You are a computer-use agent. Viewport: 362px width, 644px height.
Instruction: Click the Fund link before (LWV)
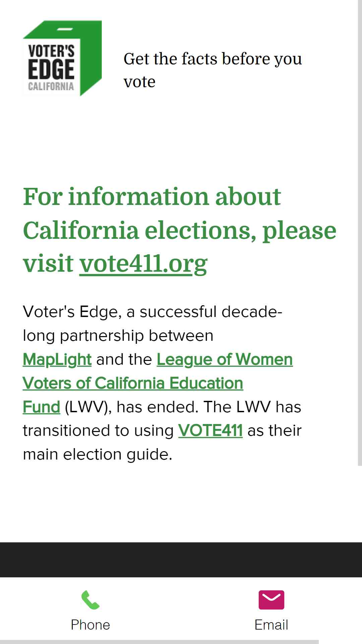click(42, 407)
